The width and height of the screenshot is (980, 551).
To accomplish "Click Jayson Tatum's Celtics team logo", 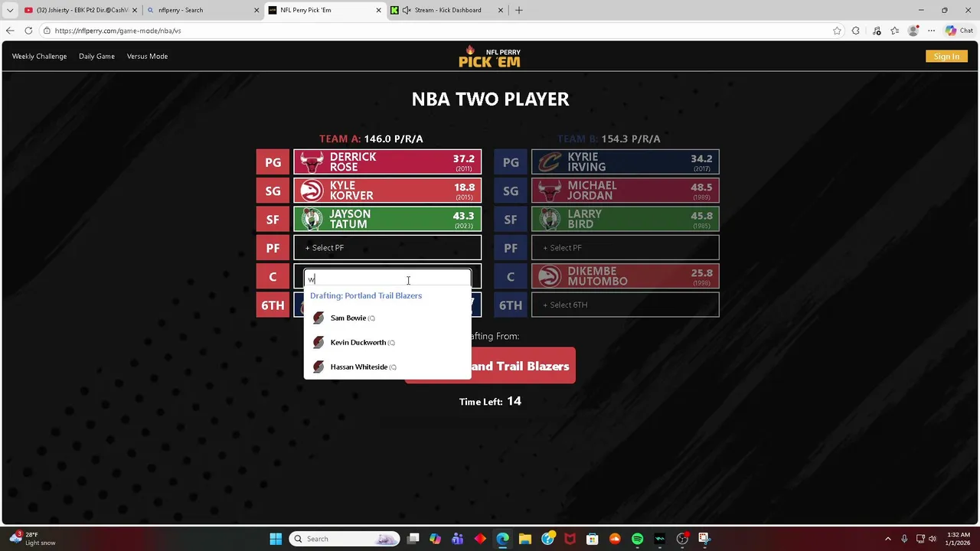I will click(x=312, y=219).
